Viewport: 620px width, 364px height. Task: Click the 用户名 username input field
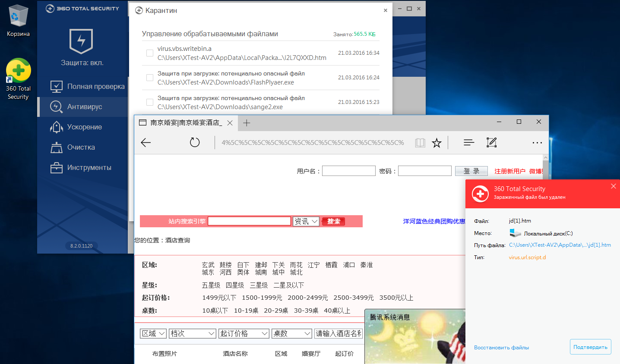coord(349,171)
